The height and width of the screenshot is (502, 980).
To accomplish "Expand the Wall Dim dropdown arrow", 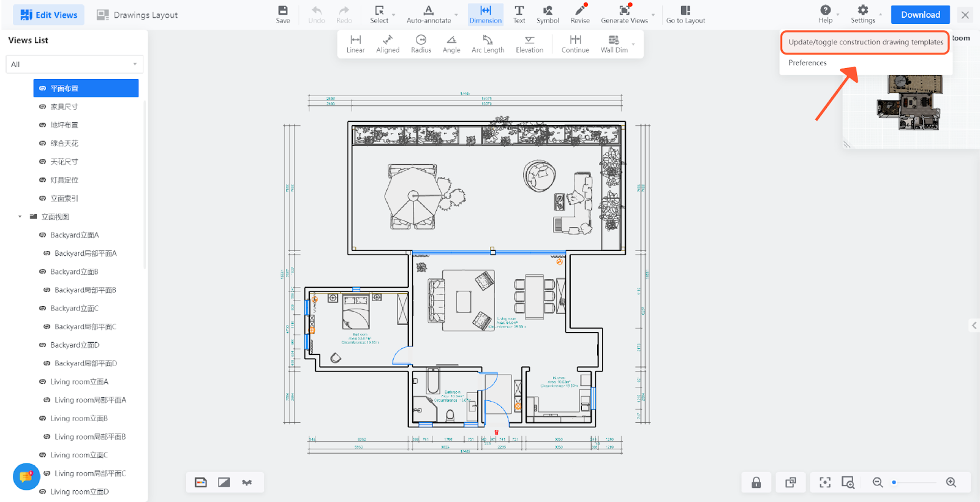I will [633, 45].
